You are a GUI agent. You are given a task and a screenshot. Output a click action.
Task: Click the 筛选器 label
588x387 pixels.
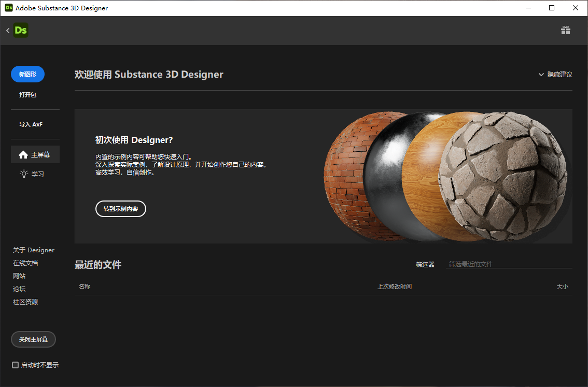(425, 265)
